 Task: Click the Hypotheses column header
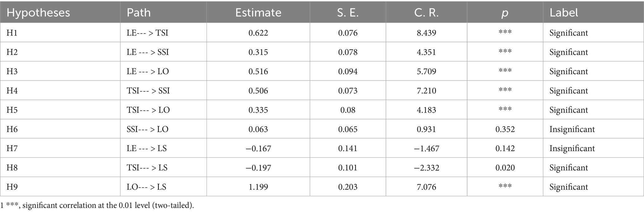click(x=38, y=13)
